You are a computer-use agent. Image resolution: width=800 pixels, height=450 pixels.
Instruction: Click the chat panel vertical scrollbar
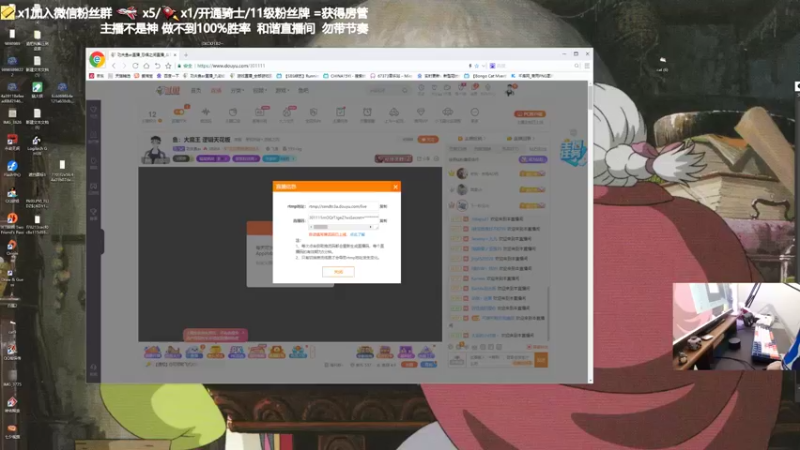[548, 314]
